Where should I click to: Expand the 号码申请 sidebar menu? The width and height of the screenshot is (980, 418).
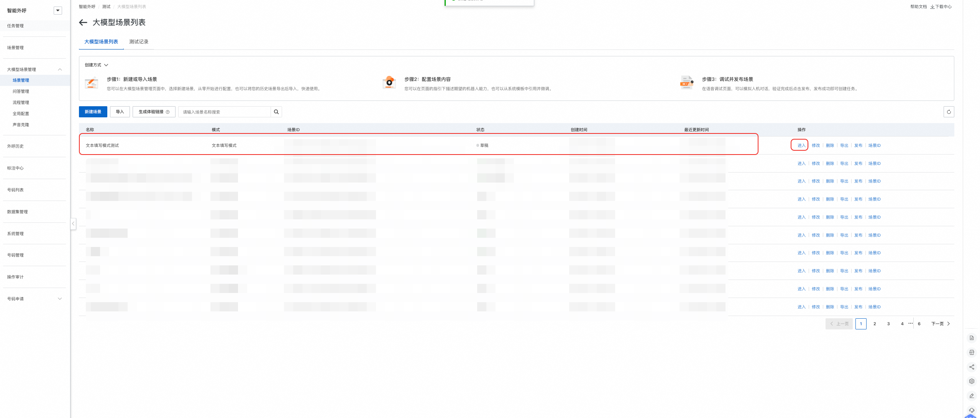click(60, 299)
